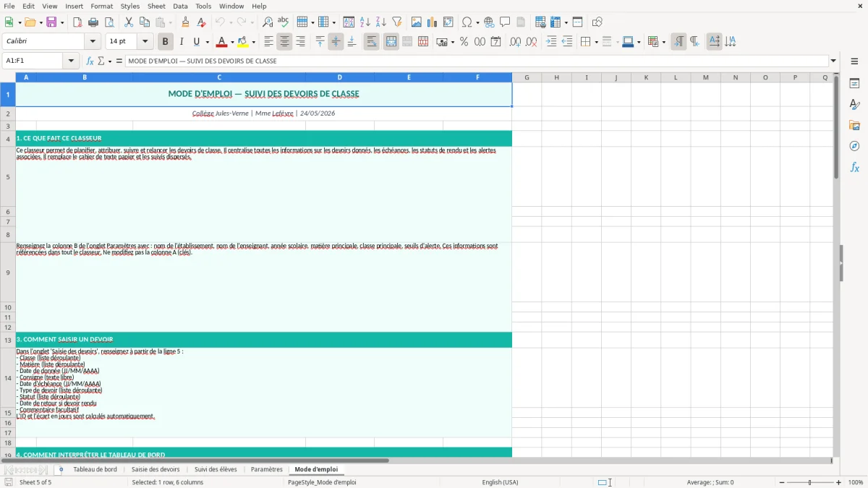Open the Open-file dropdown arrow
The width and height of the screenshot is (868, 488).
(x=40, y=22)
